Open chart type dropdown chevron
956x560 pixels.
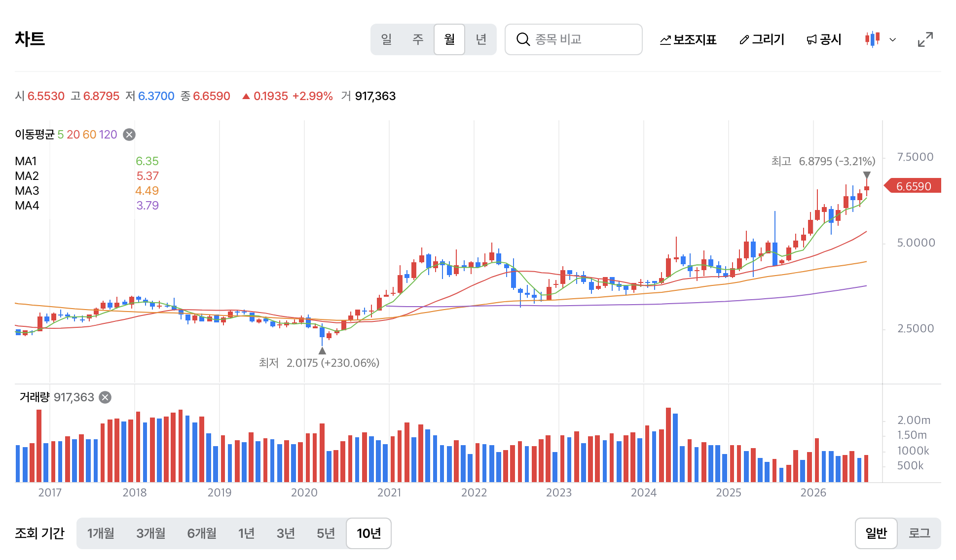coord(892,39)
